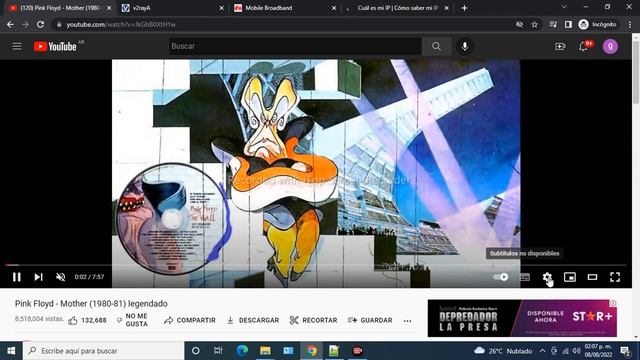Close the Mobile Broadband tab
The height and width of the screenshot is (360, 640).
tap(334, 8)
